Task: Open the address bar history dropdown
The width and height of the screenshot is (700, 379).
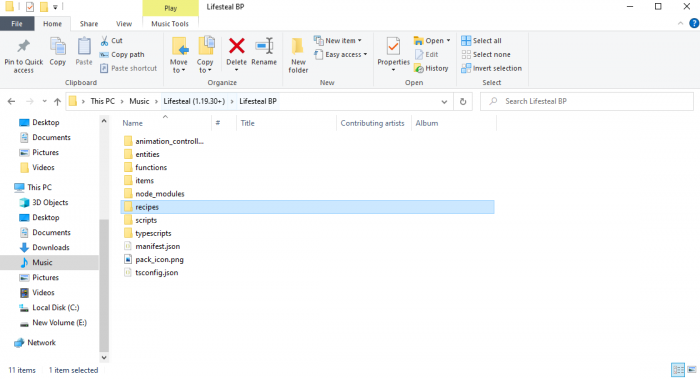Action: coord(444,101)
